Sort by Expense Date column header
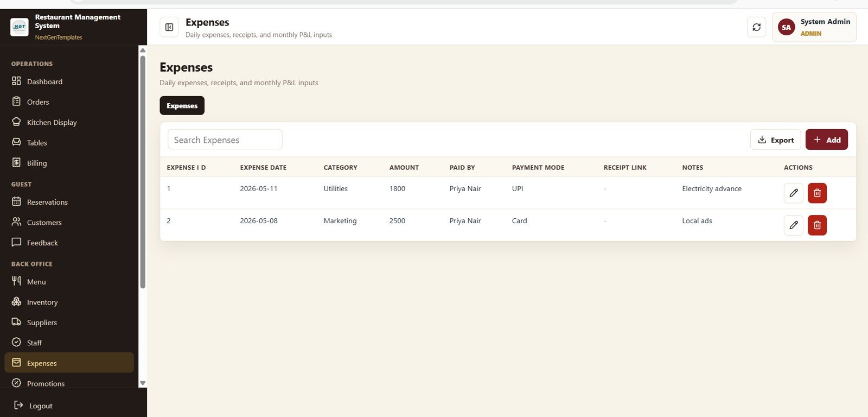868x417 pixels. click(x=263, y=167)
